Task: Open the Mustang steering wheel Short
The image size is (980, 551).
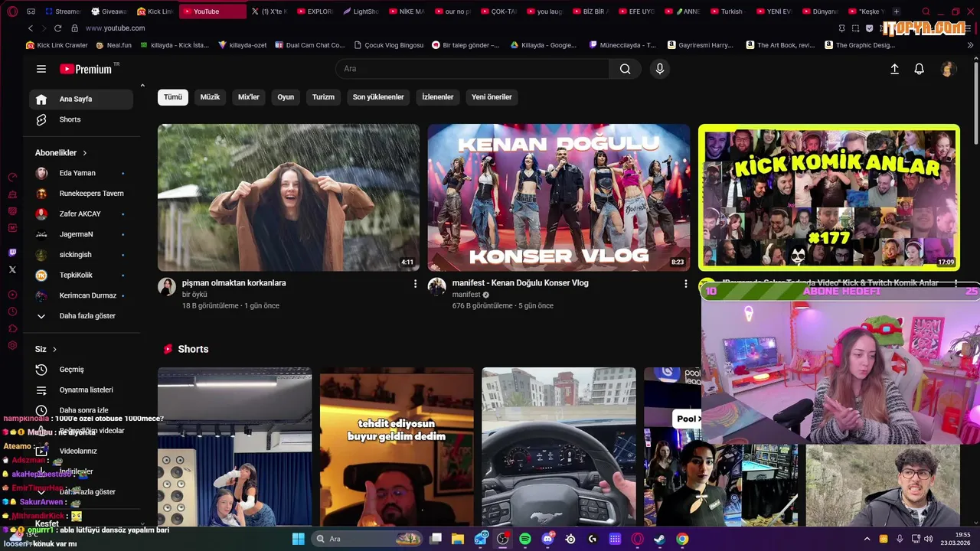Action: click(559, 447)
